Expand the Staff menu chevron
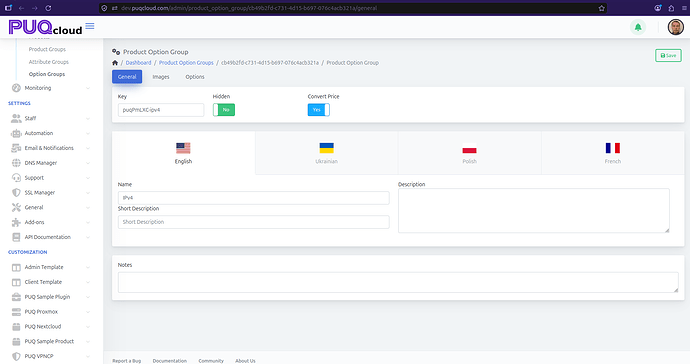Image resolution: width=690 pixels, height=364 pixels. 88,118
